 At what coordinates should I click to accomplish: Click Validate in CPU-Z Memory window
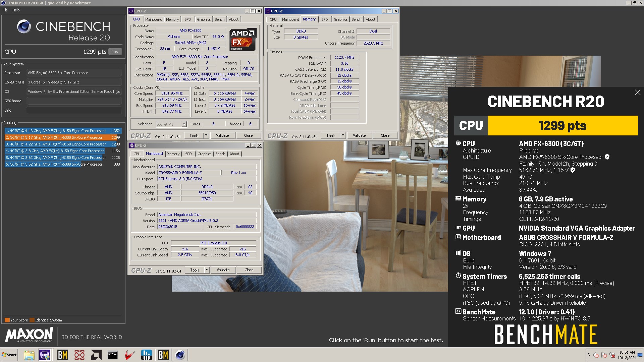(x=359, y=135)
